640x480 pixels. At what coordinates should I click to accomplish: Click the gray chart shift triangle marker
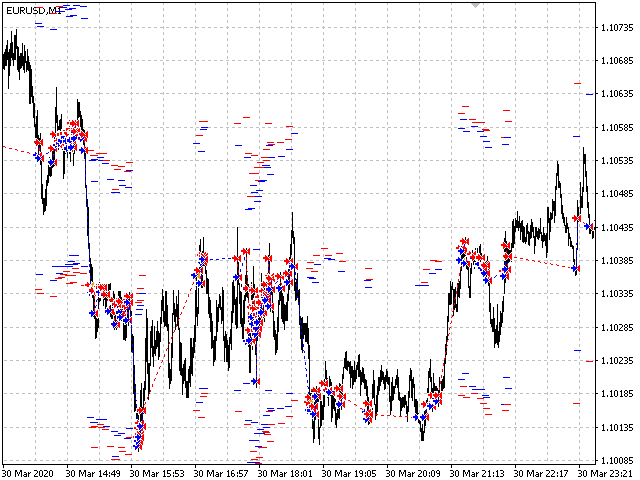tap(476, 5)
